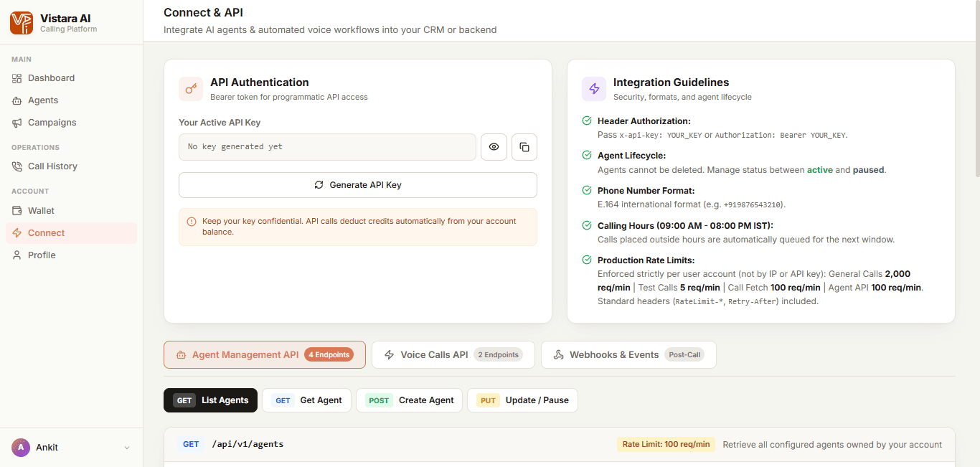Viewport: 980px width, 467px height.
Task: Click the Vistara AI logo icon
Action: [x=22, y=23]
